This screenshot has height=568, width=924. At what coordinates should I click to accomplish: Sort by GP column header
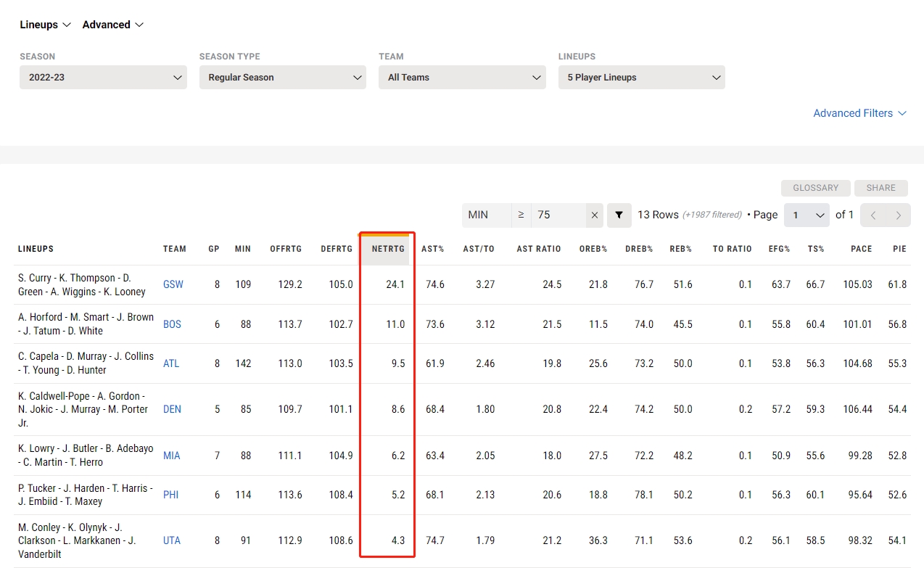214,249
